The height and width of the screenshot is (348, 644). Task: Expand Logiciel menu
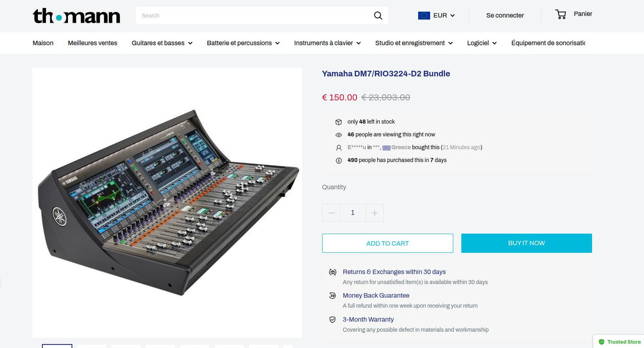[482, 43]
